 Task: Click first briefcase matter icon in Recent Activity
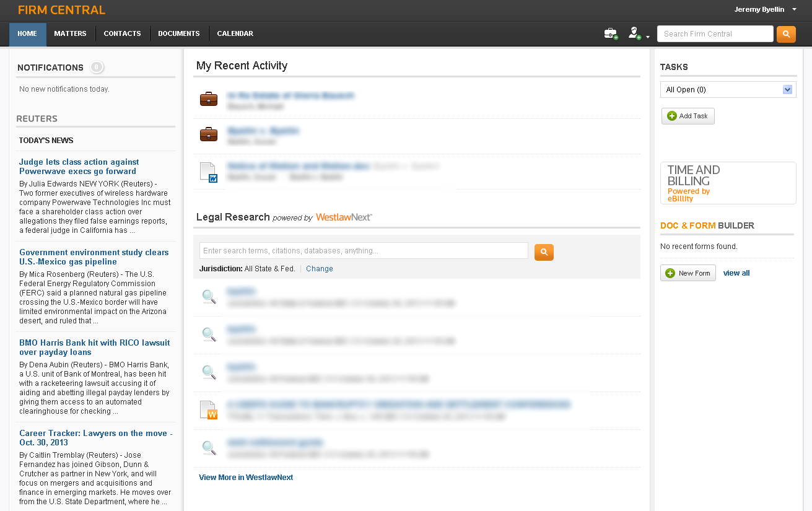point(209,98)
